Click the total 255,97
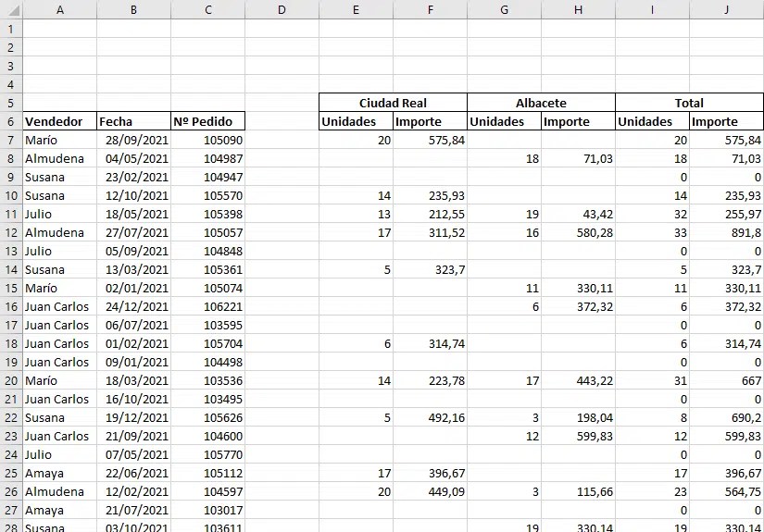Viewport: 764px width, 532px height. tap(726, 214)
